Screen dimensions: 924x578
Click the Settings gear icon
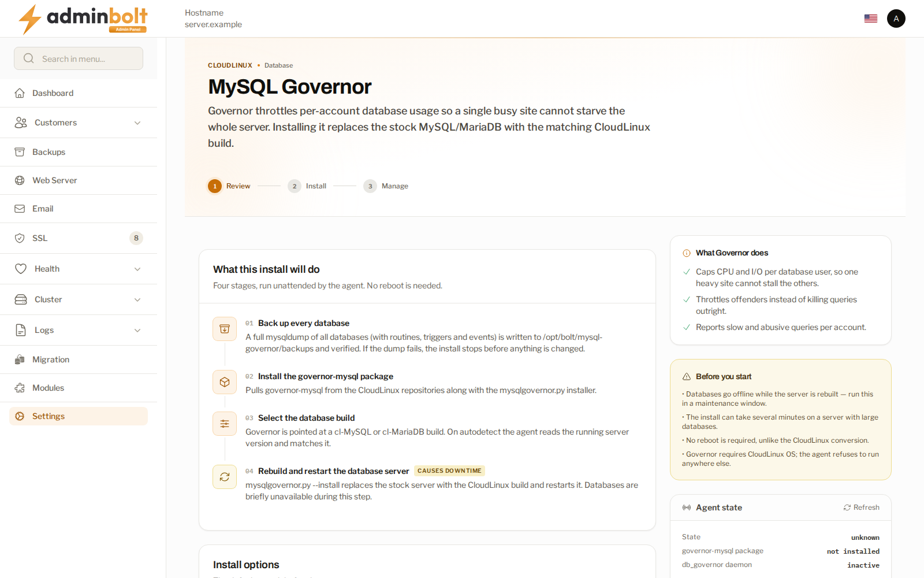click(20, 416)
